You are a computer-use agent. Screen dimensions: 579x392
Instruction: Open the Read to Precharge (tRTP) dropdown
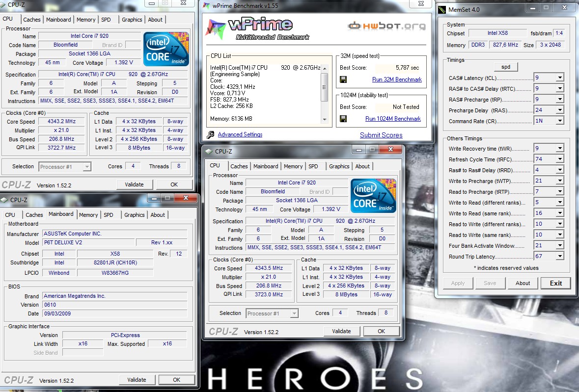(x=560, y=191)
